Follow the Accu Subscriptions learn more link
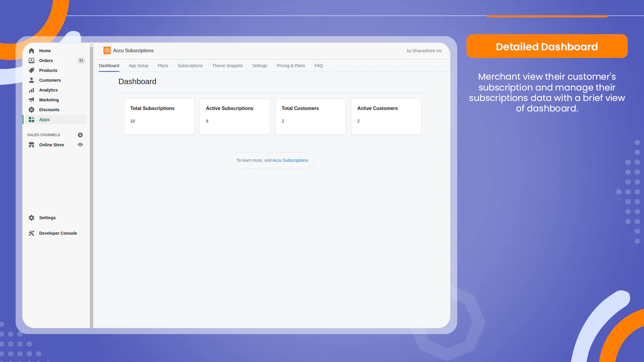The height and width of the screenshot is (362, 644). coord(290,160)
